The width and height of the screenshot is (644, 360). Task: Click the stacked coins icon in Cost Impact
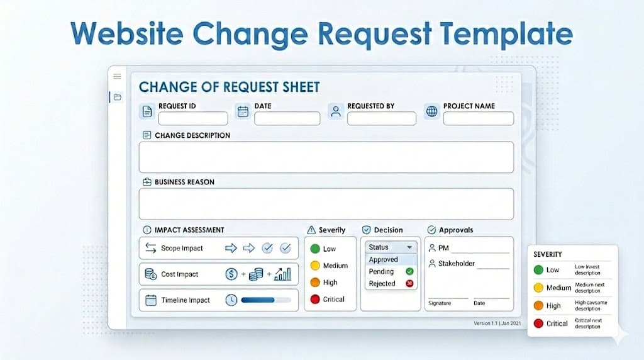[256, 274]
